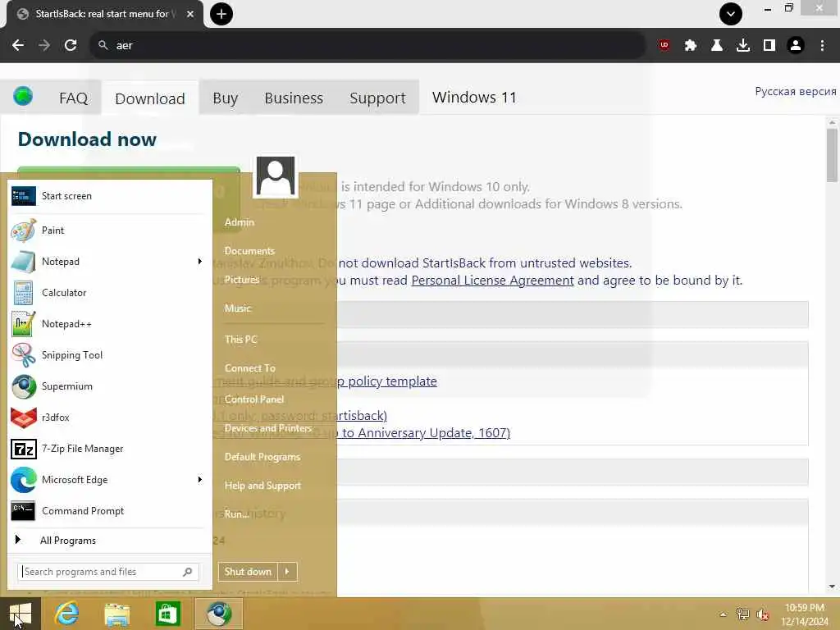This screenshot has width=840, height=630.
Task: Show browser downloads
Action: [743, 46]
